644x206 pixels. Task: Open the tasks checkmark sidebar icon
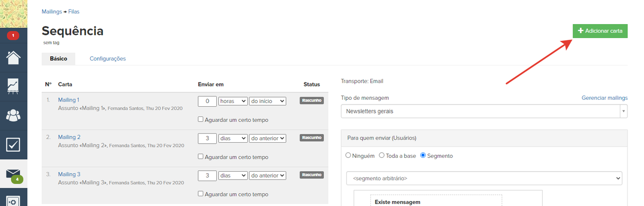click(x=13, y=144)
